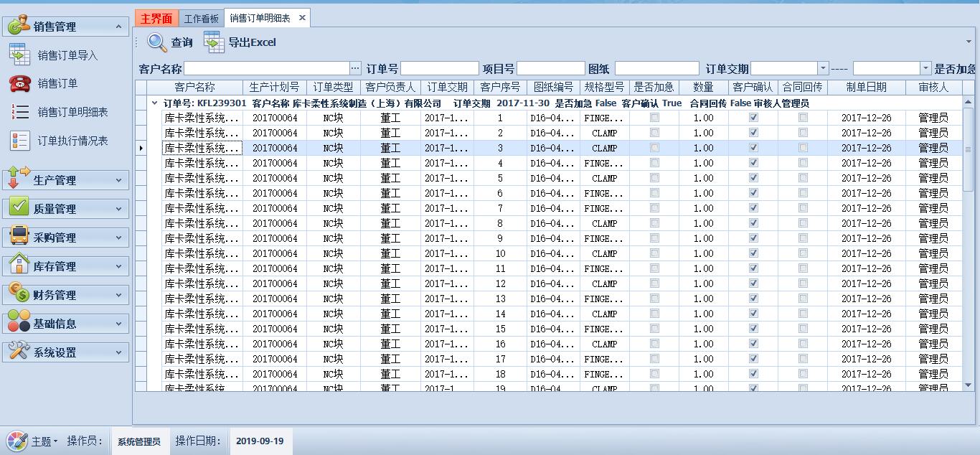
Task: Expand the 质量管理 sidebar group
Action: tap(118, 209)
